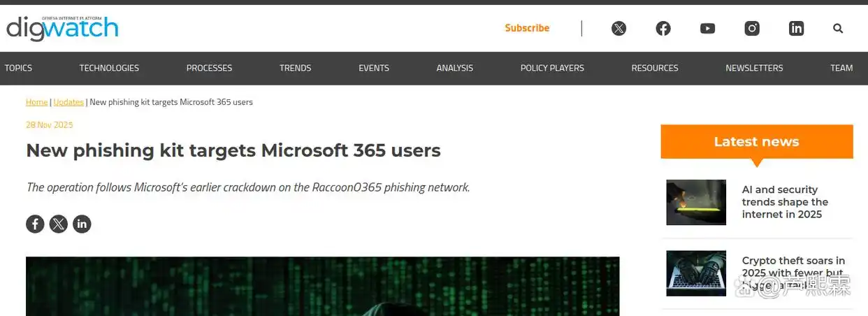This screenshot has height=316, width=868.
Task: Open the Topics menu
Action: (x=18, y=68)
